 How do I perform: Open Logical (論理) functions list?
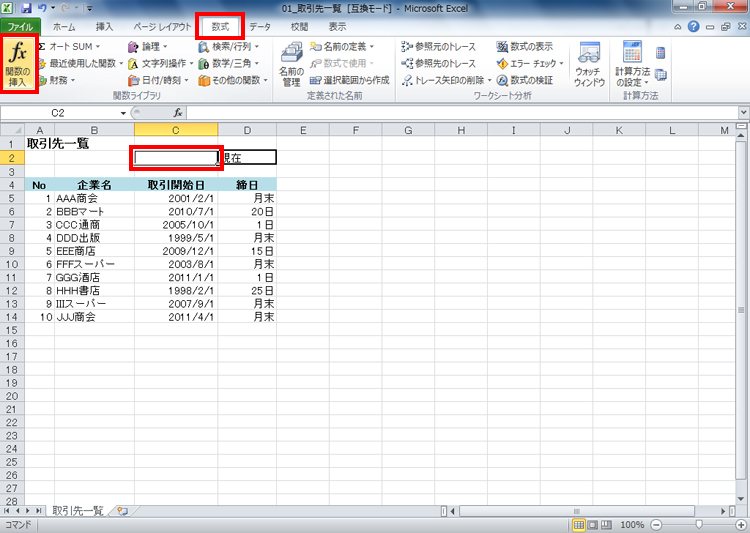(x=148, y=46)
